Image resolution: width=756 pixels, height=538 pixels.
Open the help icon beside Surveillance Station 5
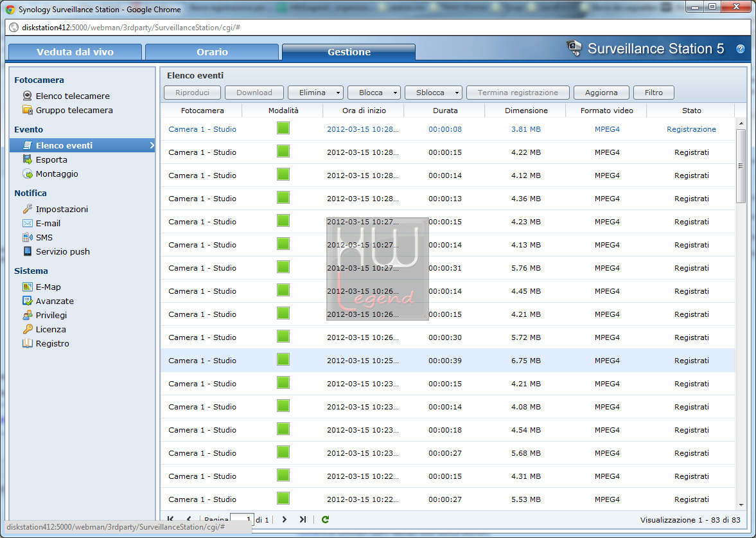click(740, 49)
